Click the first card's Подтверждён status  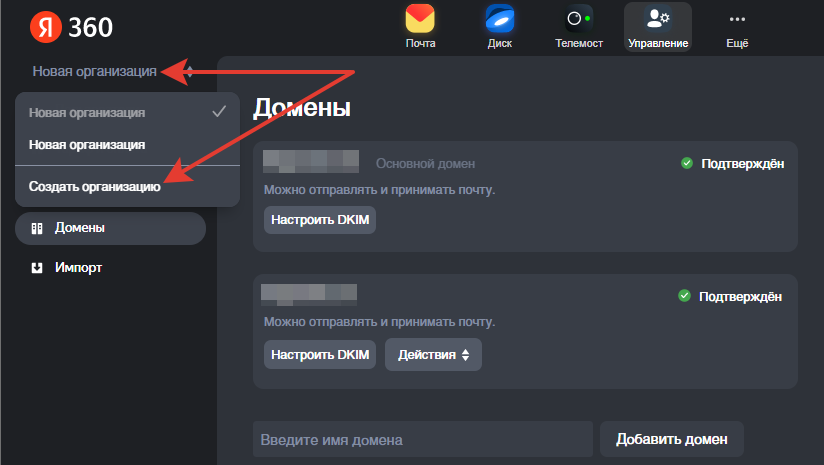pos(743,164)
